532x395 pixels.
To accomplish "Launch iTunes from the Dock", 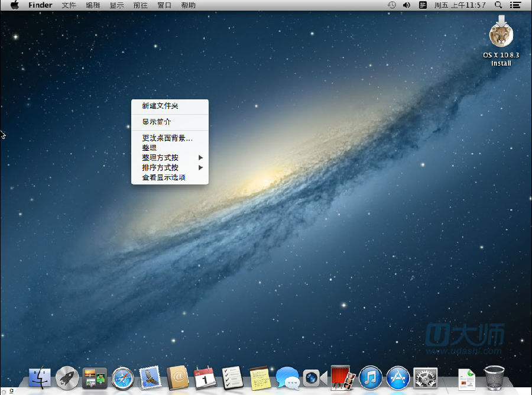I will 371,377.
